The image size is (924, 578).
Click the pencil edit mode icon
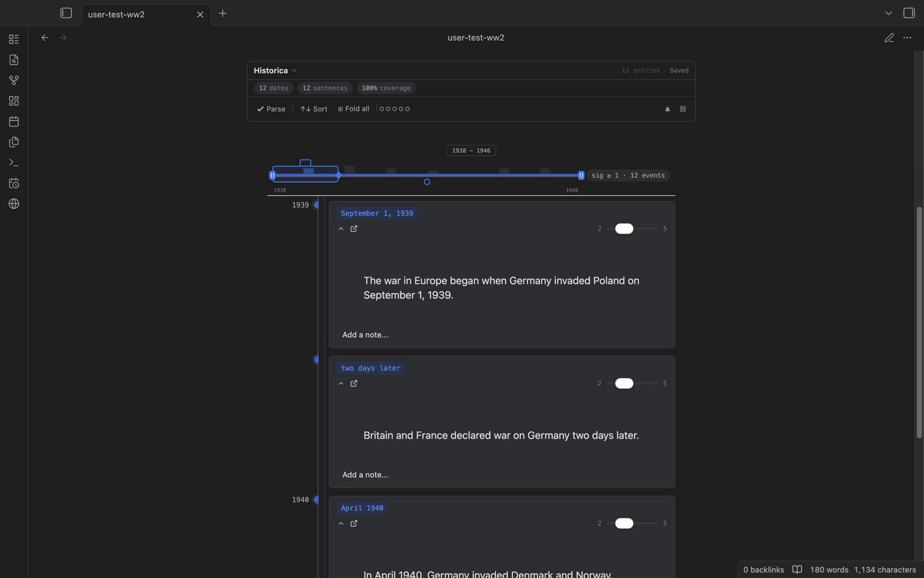coord(889,38)
